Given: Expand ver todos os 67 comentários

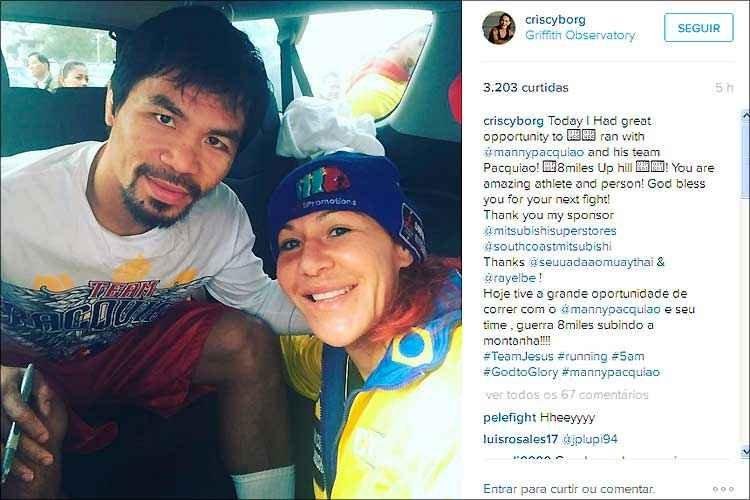Looking at the screenshot, I should (567, 395).
